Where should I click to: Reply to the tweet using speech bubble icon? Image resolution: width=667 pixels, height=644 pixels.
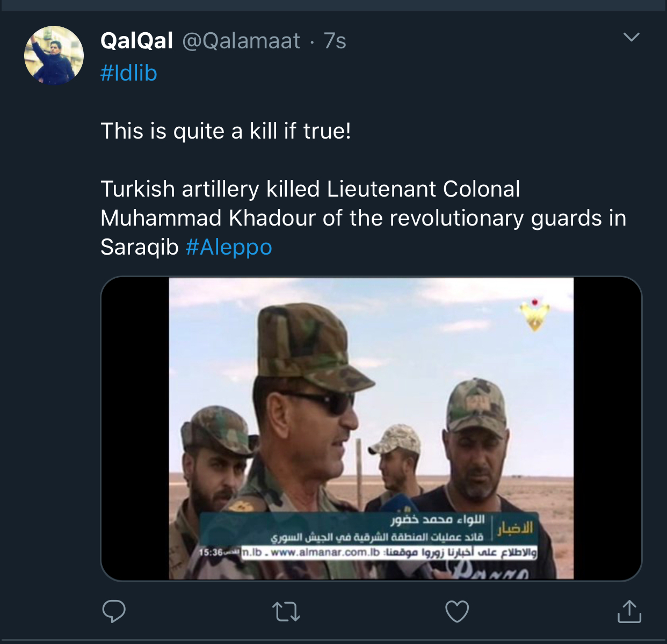coord(114,611)
